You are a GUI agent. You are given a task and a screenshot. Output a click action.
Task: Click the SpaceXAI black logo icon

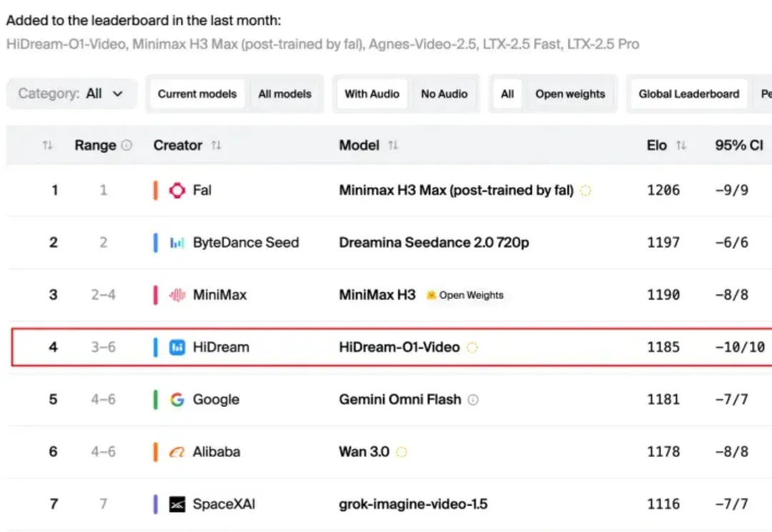177,504
